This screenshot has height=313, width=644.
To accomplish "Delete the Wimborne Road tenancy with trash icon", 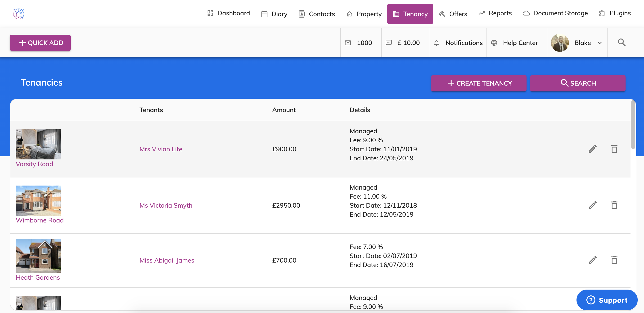I will coord(614,205).
